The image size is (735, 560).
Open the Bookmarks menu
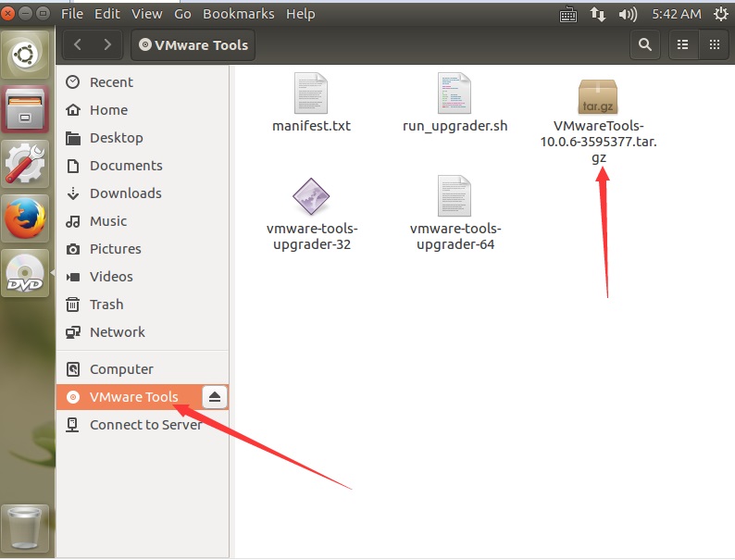pos(239,14)
